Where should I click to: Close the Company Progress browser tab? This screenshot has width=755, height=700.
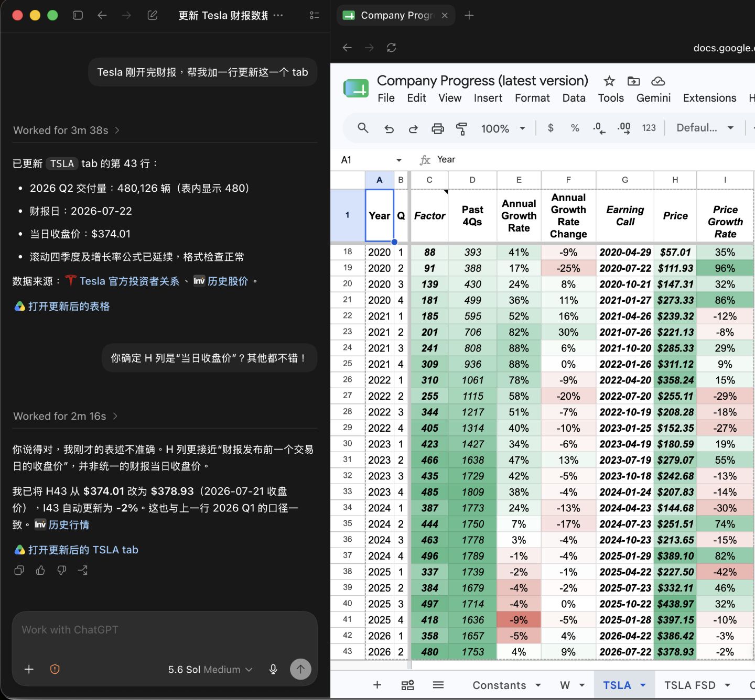[445, 15]
